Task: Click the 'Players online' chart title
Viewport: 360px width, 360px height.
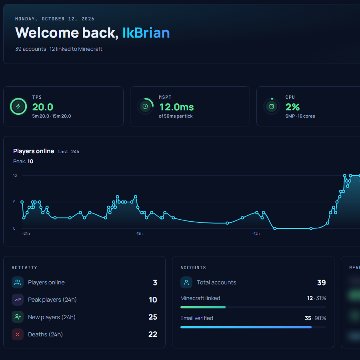Action: tap(33, 151)
